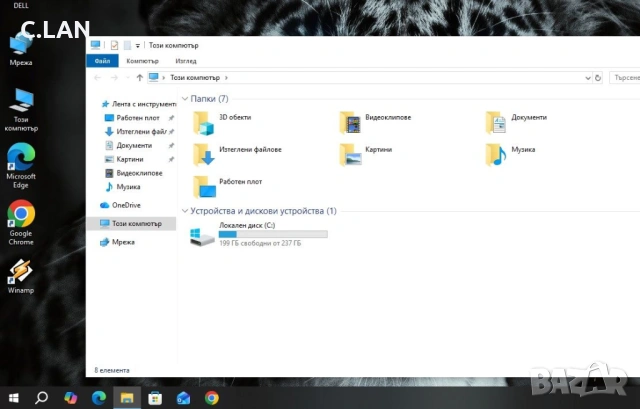
Task: Click the Търсене search box
Action: [624, 78]
